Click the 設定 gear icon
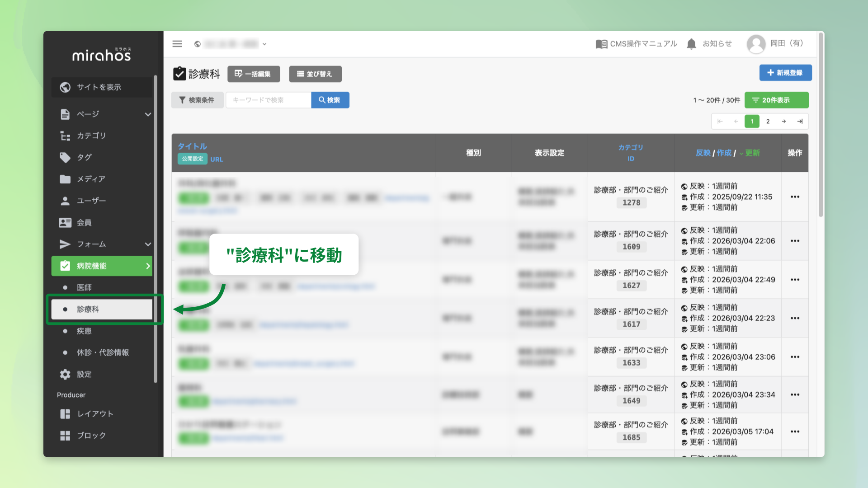This screenshot has height=488, width=868. click(x=65, y=374)
